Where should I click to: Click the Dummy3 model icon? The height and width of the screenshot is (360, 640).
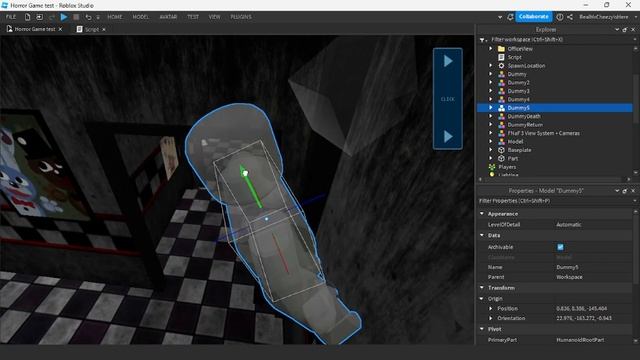tap(501, 91)
